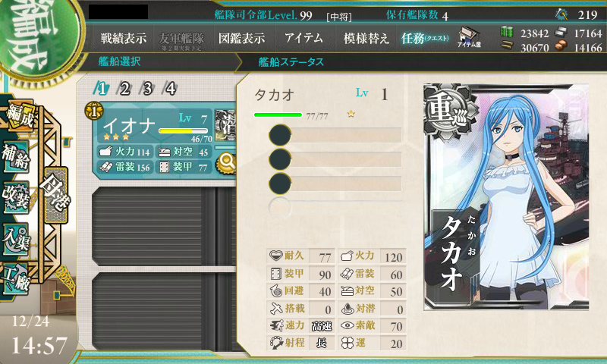Open the アイテム屋 item shop icon
This screenshot has height=364, width=607.
[x=469, y=37]
